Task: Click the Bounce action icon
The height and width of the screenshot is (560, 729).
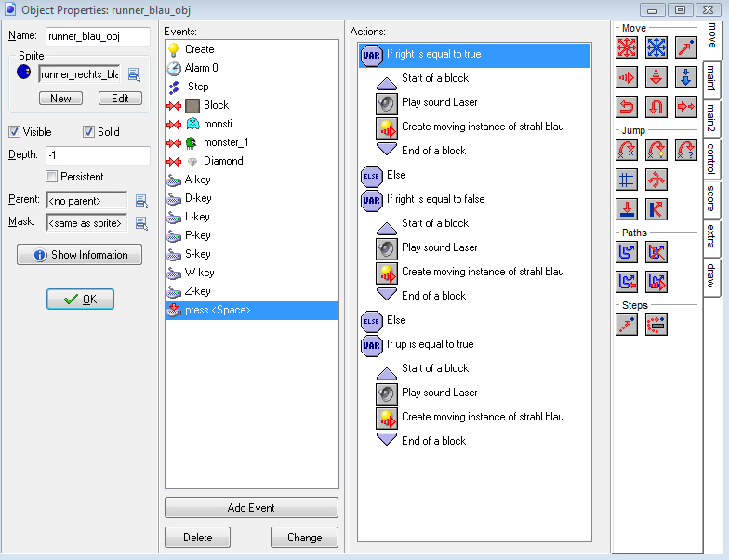Action: click(x=656, y=209)
